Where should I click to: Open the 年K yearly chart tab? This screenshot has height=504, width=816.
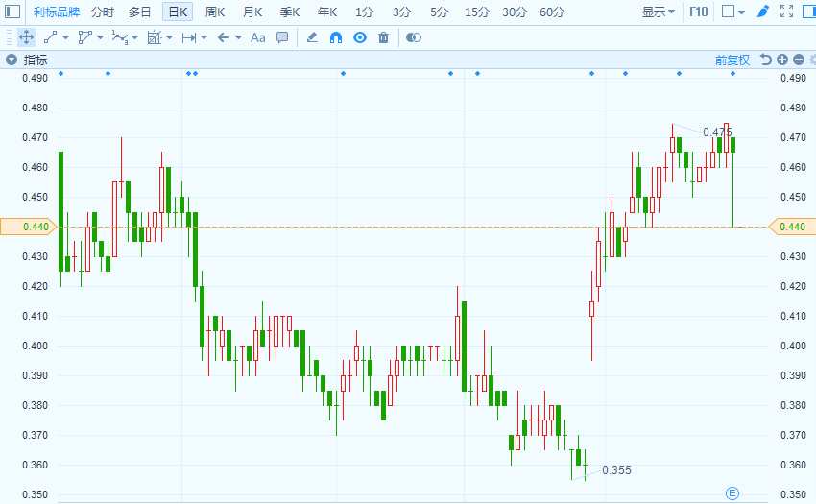click(327, 12)
